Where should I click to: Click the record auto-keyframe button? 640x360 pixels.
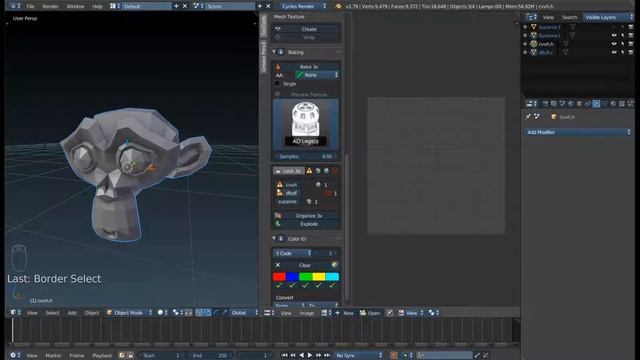(393, 356)
